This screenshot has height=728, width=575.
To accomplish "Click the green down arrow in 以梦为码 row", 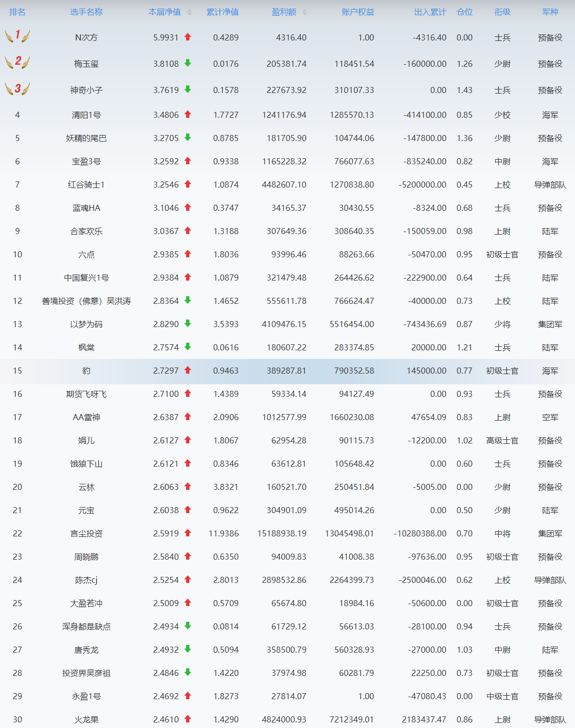I will pos(188,324).
